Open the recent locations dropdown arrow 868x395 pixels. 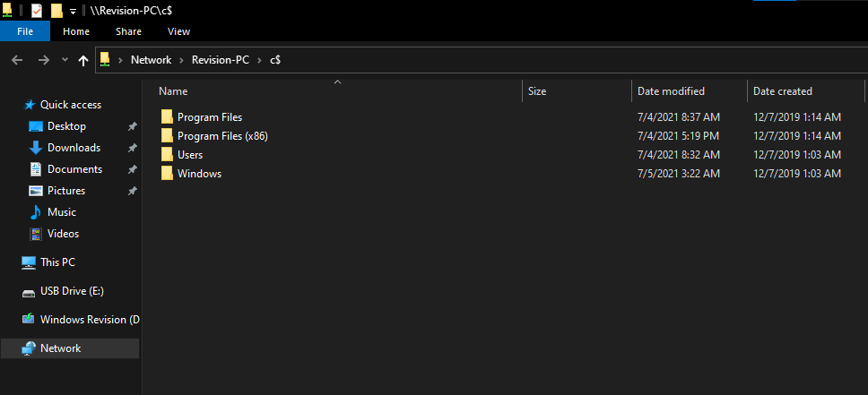pyautogui.click(x=65, y=60)
